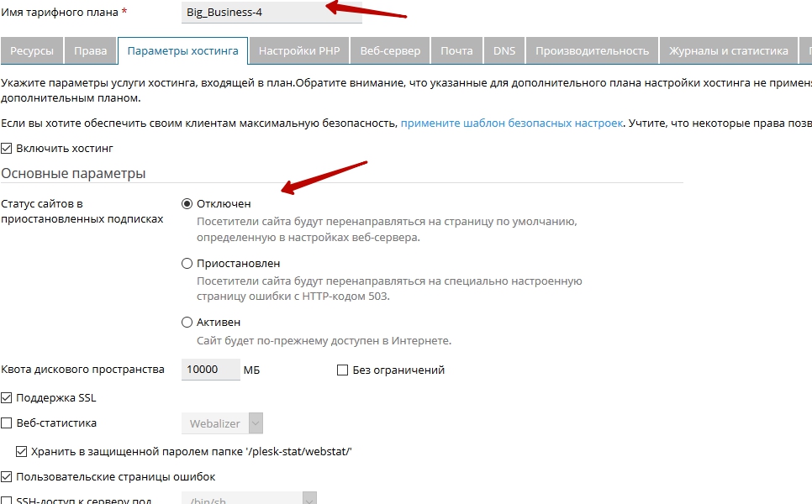Select the Параметры хостинга tab
The image size is (812, 504).
pos(182,51)
